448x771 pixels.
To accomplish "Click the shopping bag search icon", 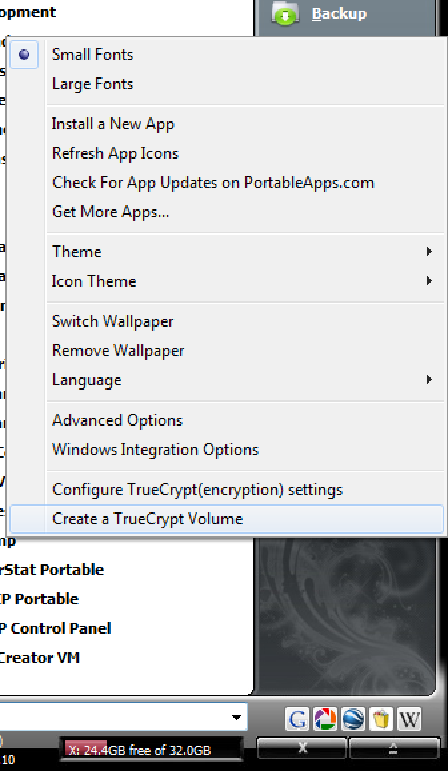I will click(x=381, y=720).
